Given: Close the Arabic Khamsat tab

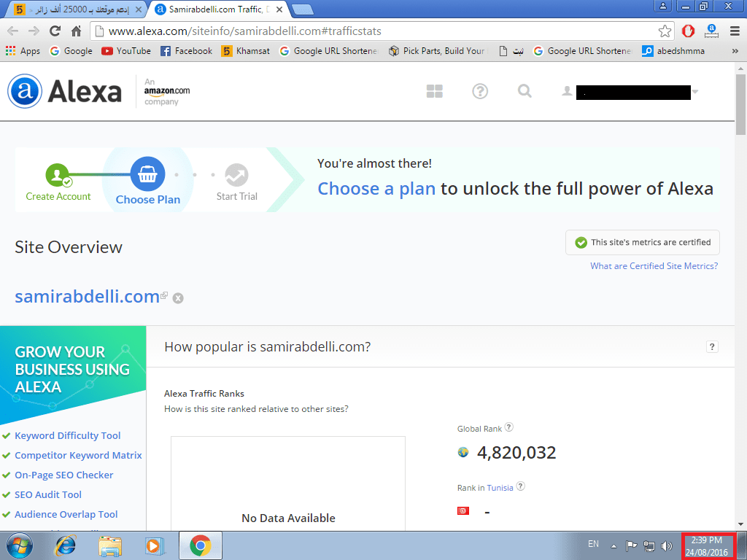Looking at the screenshot, I should click(138, 9).
